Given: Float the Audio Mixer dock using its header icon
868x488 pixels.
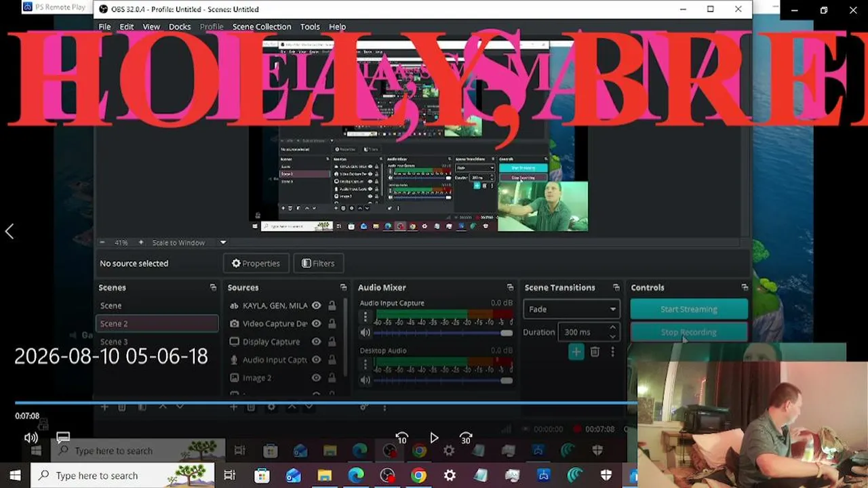Looking at the screenshot, I should tap(511, 287).
